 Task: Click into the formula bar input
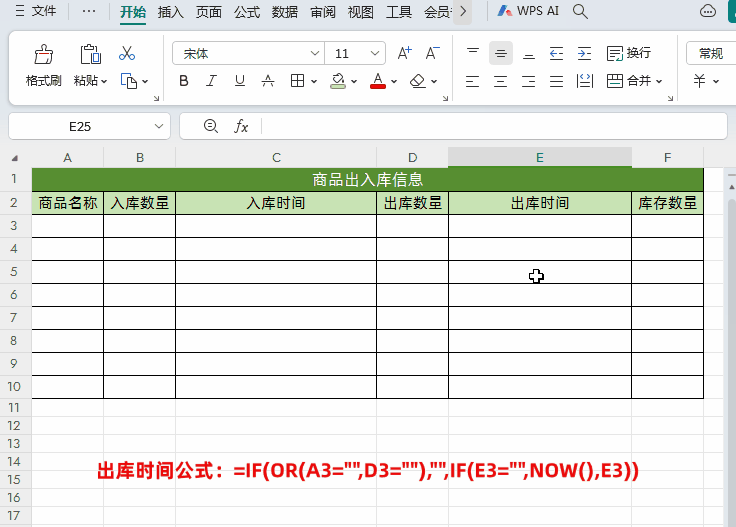click(x=494, y=126)
